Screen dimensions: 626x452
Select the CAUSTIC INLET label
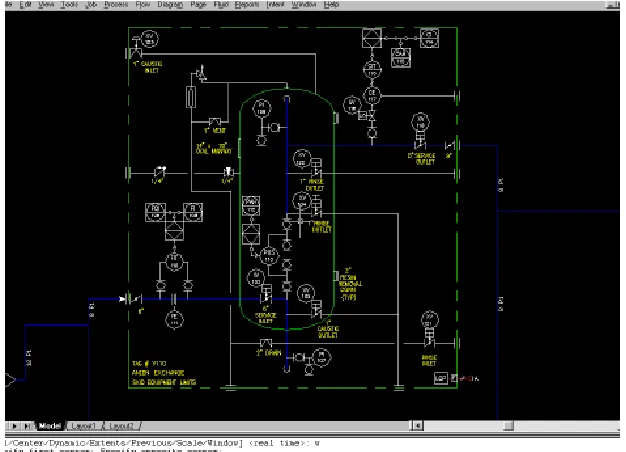[149, 67]
